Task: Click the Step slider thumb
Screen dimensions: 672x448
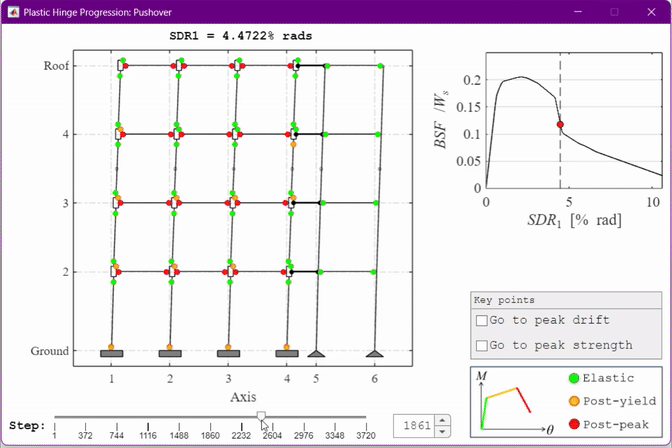Action: pos(261,415)
